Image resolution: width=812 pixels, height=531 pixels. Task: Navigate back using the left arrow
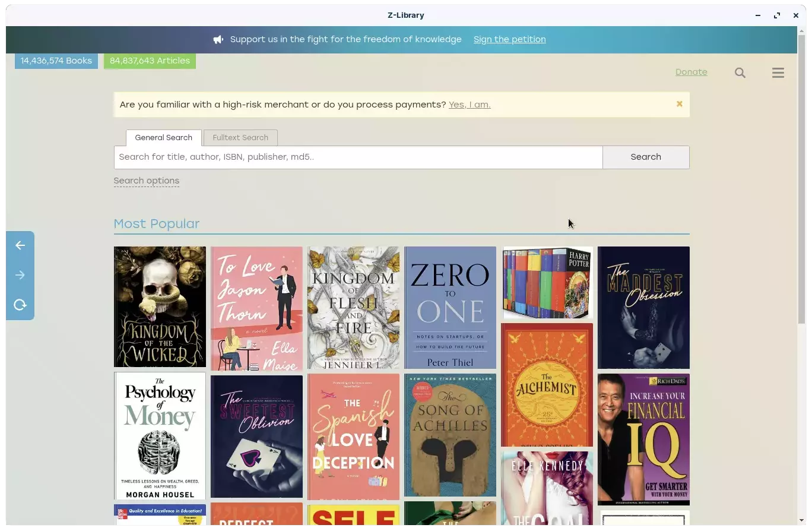(20, 245)
